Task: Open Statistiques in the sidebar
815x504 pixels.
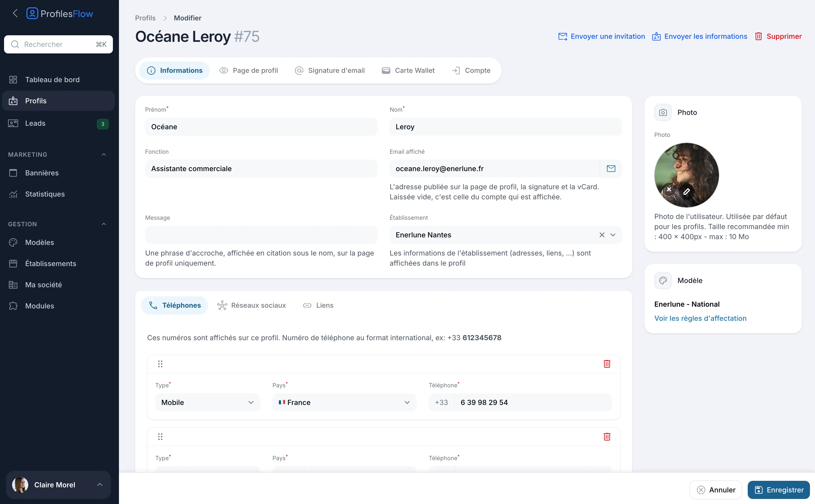Action: (x=58, y=194)
